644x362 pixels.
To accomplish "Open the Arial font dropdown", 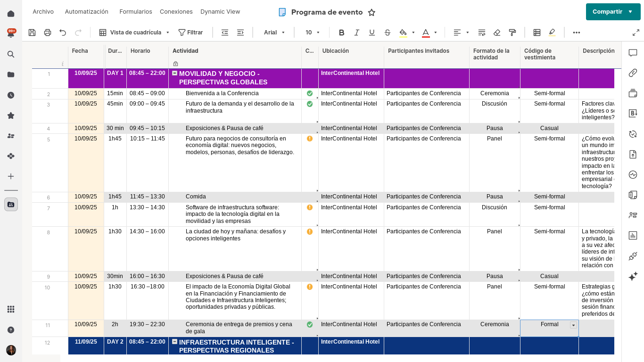I will point(274,33).
